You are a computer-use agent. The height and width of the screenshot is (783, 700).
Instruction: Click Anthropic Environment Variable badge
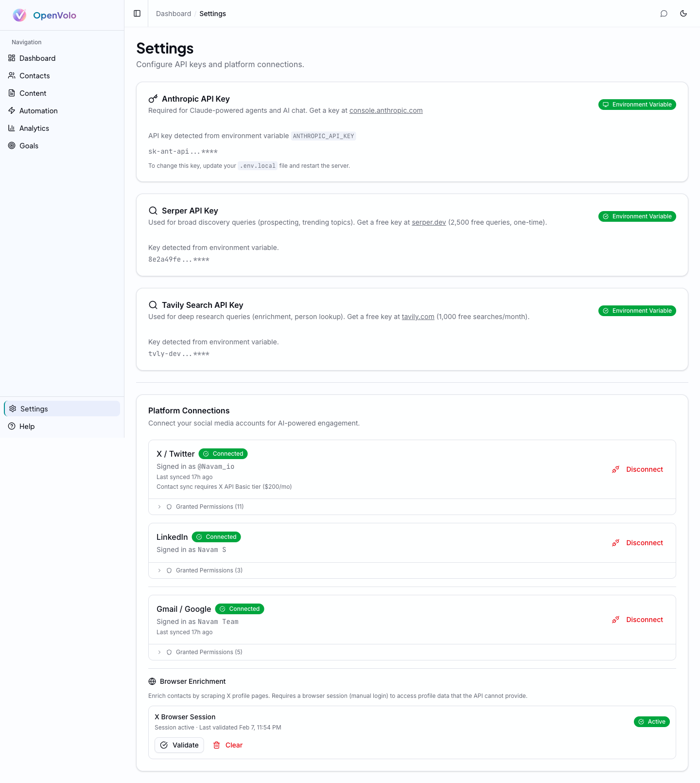point(637,105)
